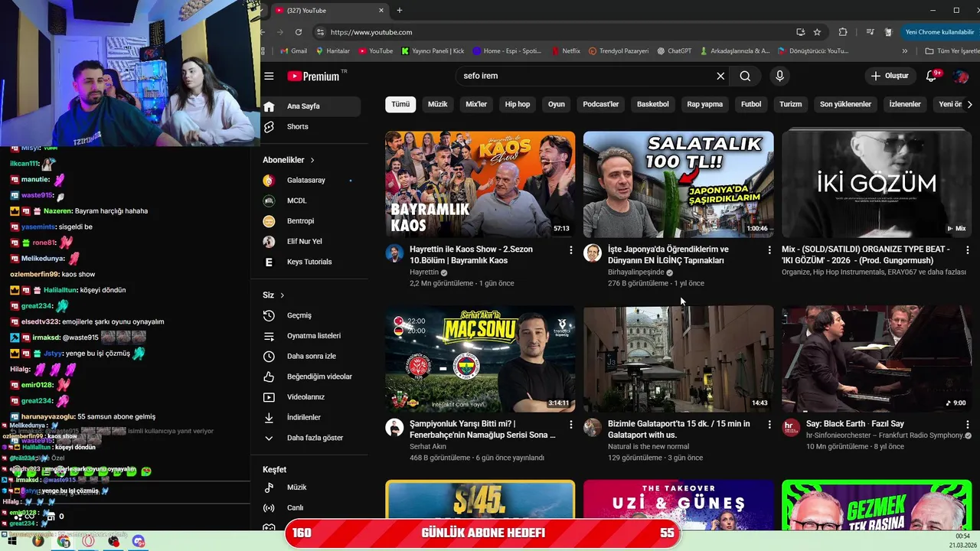Select the Basketbol filter chip
Image resolution: width=980 pixels, height=551 pixels.
coord(653,104)
